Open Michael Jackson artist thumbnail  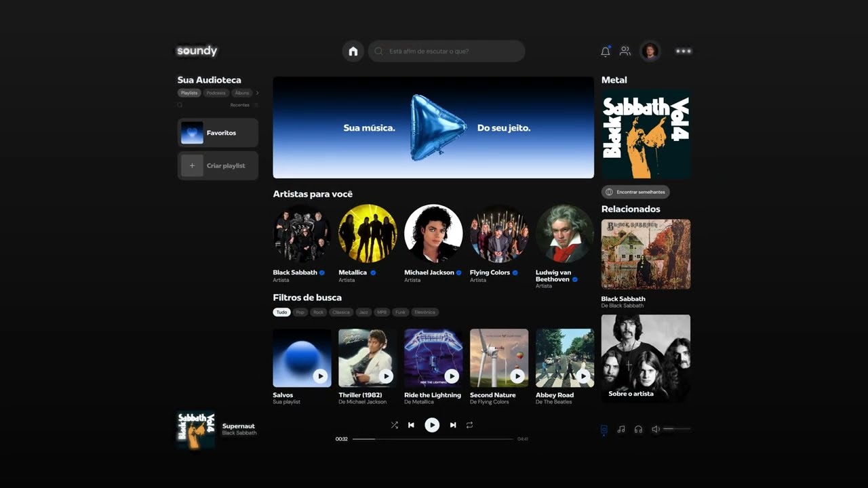pyautogui.click(x=433, y=233)
